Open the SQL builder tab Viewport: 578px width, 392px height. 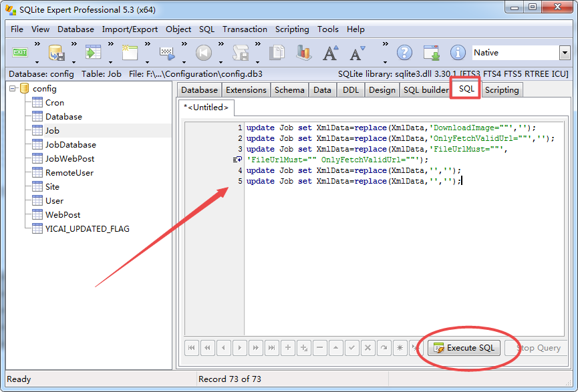click(426, 90)
